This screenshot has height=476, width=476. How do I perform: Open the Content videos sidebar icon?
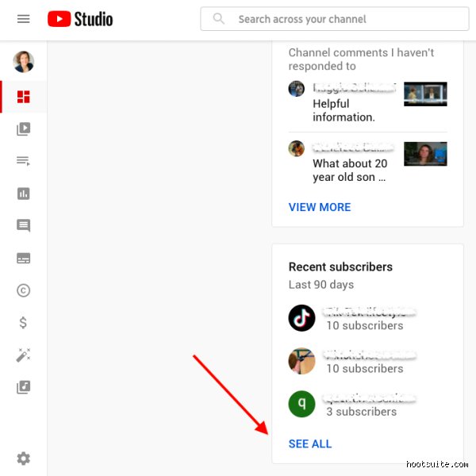point(23,129)
